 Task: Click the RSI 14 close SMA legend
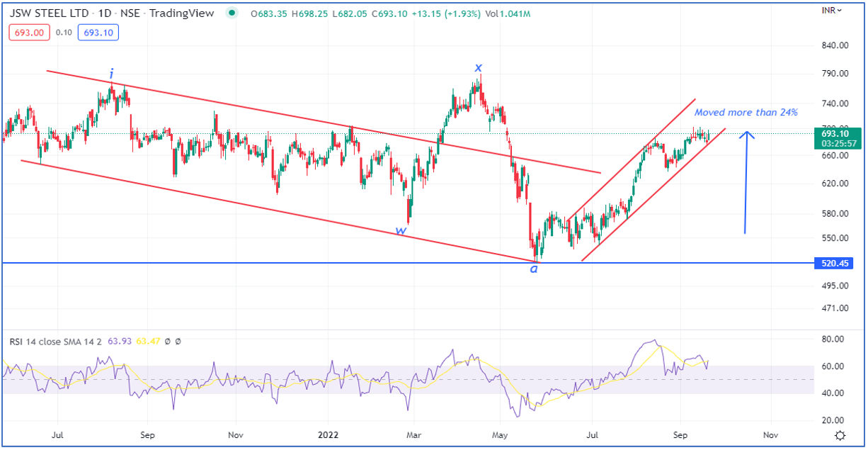pyautogui.click(x=55, y=342)
